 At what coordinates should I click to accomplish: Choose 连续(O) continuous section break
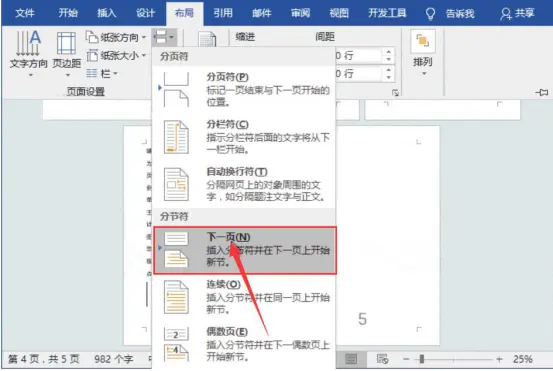(x=244, y=297)
